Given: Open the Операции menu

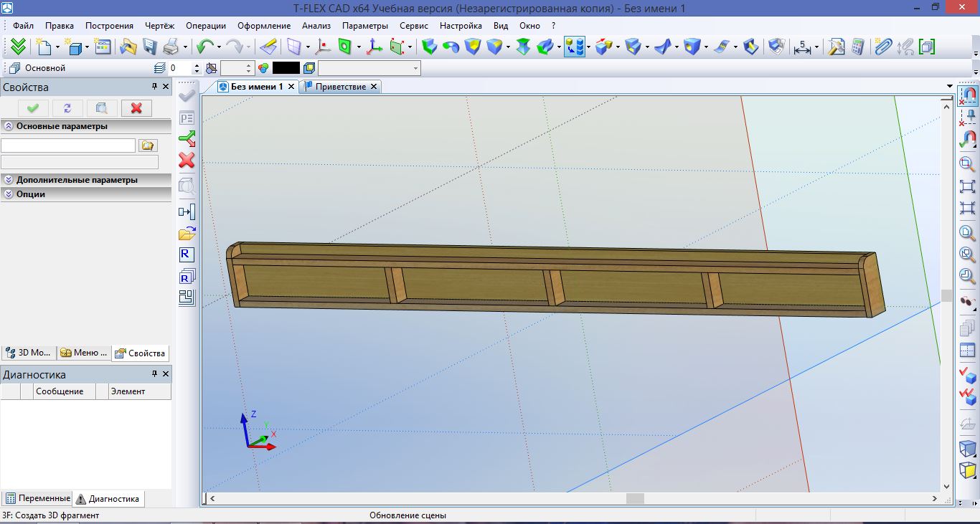Looking at the screenshot, I should [x=205, y=25].
